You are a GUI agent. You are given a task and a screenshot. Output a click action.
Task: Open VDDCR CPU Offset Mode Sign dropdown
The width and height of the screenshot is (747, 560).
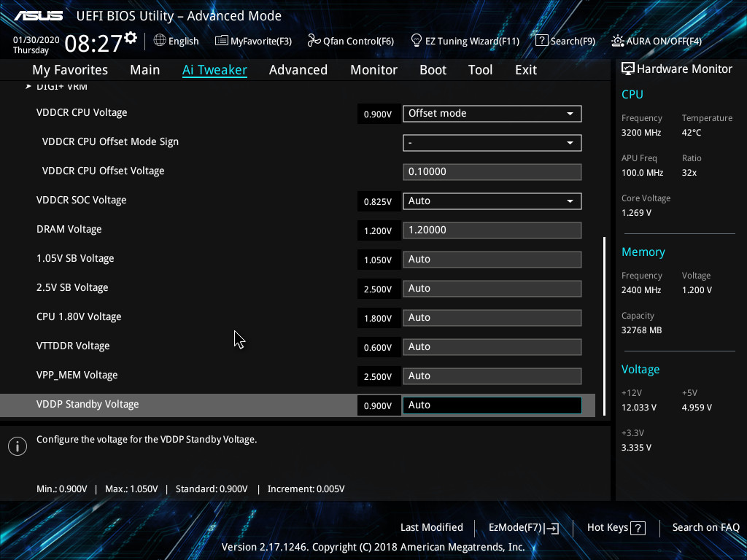(492, 143)
